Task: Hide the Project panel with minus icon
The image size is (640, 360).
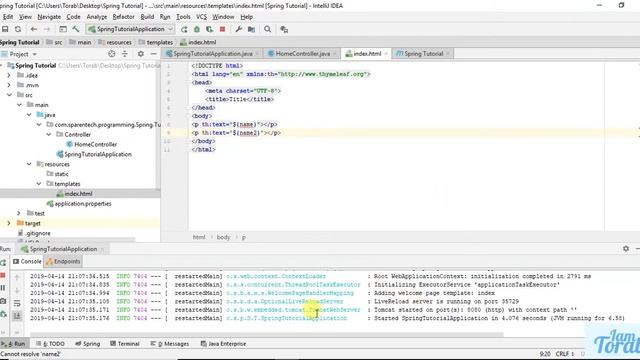Action: click(x=153, y=54)
